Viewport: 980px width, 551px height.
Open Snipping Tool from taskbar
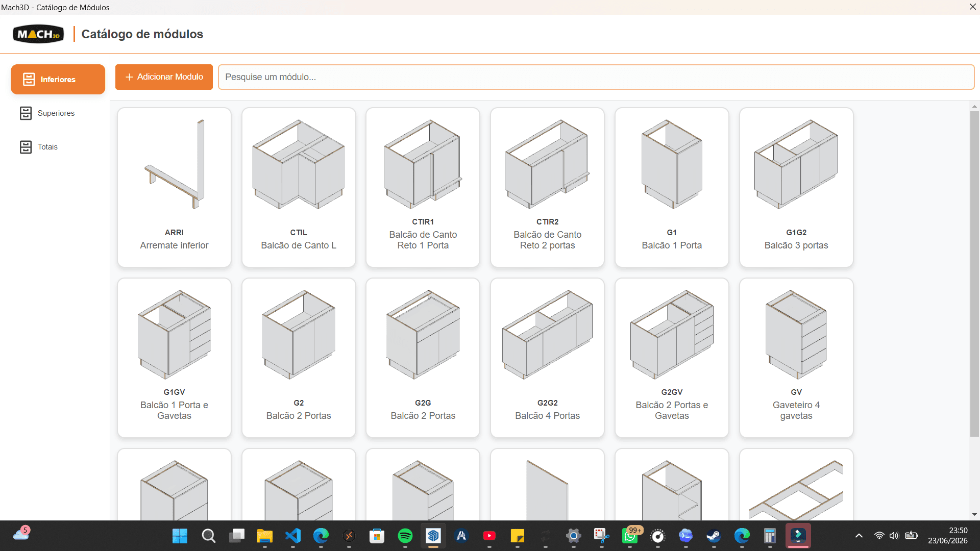[x=601, y=536]
